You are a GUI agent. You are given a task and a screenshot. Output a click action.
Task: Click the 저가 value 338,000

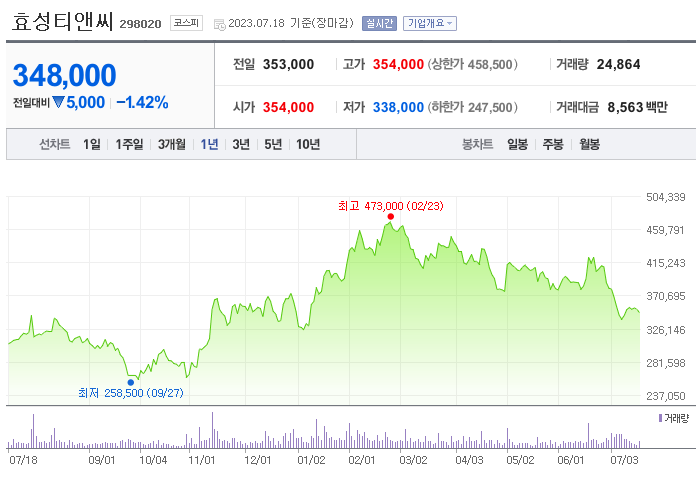(x=398, y=107)
